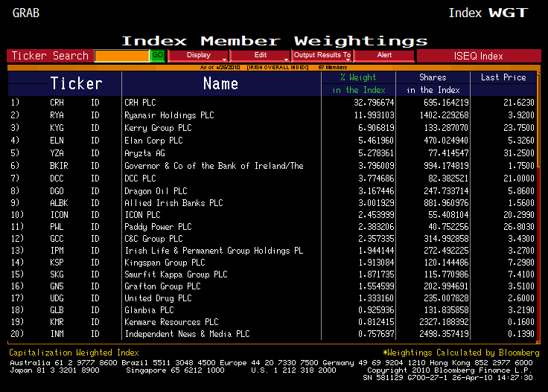This screenshot has width=548, height=392.
Task: Select row 17 ticker UDG
Action: [x=57, y=298]
